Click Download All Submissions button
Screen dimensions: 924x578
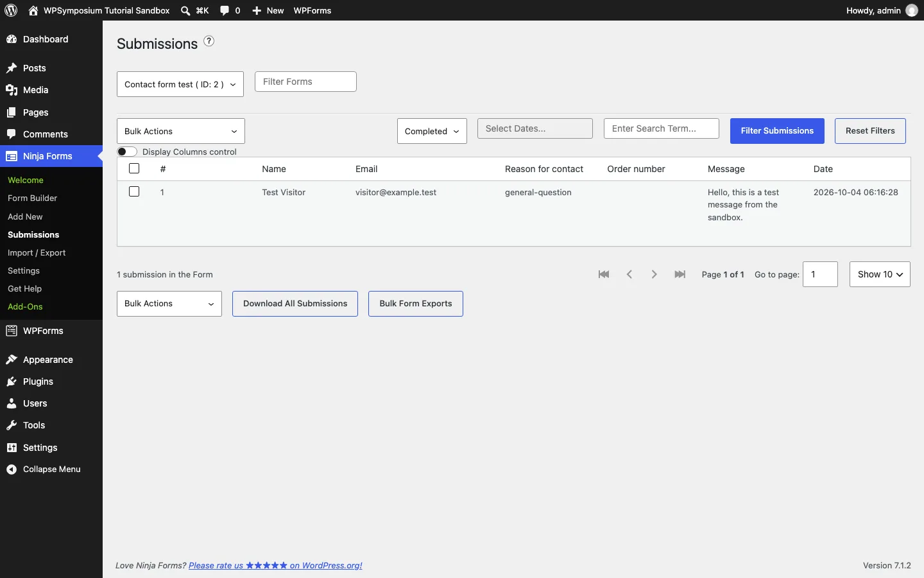point(295,304)
